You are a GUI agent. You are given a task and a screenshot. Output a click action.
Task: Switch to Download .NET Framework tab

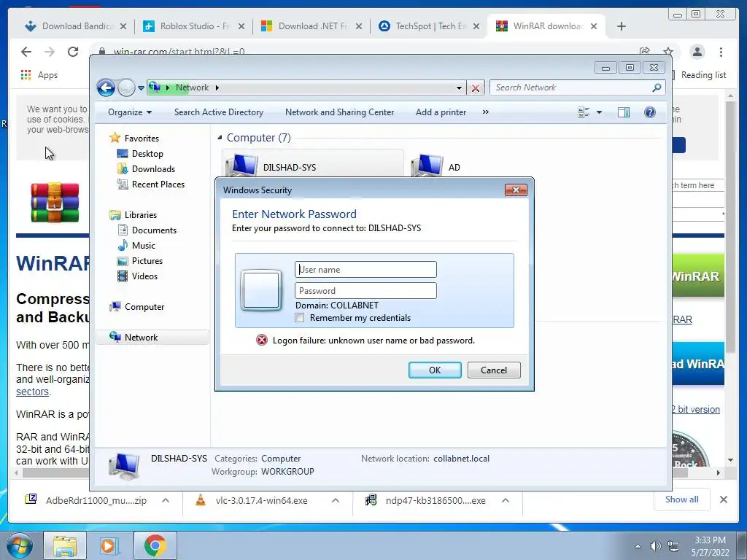[313, 26]
